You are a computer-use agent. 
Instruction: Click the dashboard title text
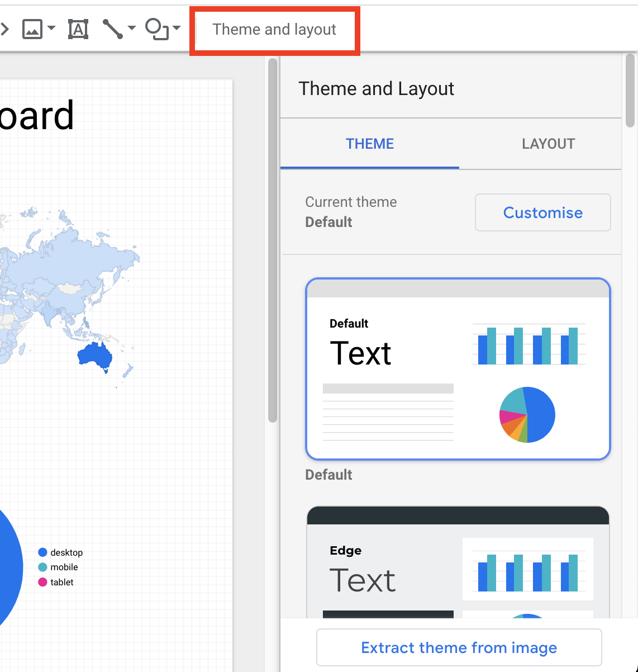coord(37,116)
